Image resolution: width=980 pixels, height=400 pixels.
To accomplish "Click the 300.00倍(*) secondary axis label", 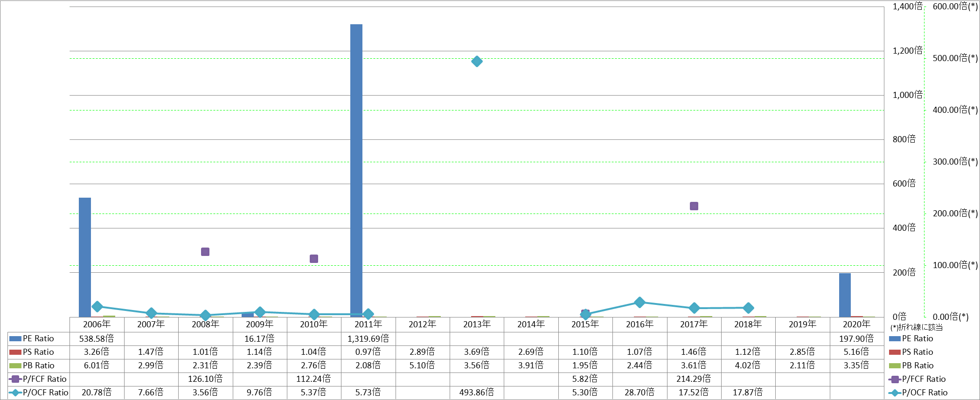I will tap(955, 162).
